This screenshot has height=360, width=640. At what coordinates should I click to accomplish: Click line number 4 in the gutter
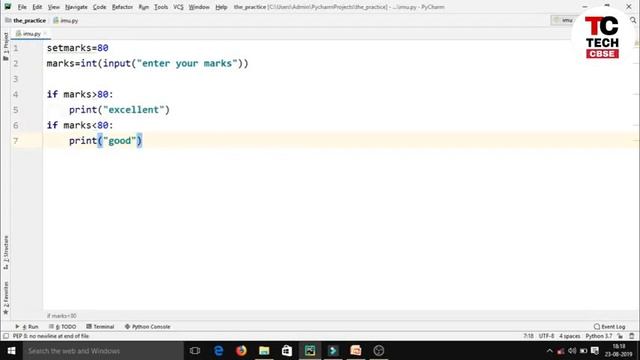[x=16, y=94]
